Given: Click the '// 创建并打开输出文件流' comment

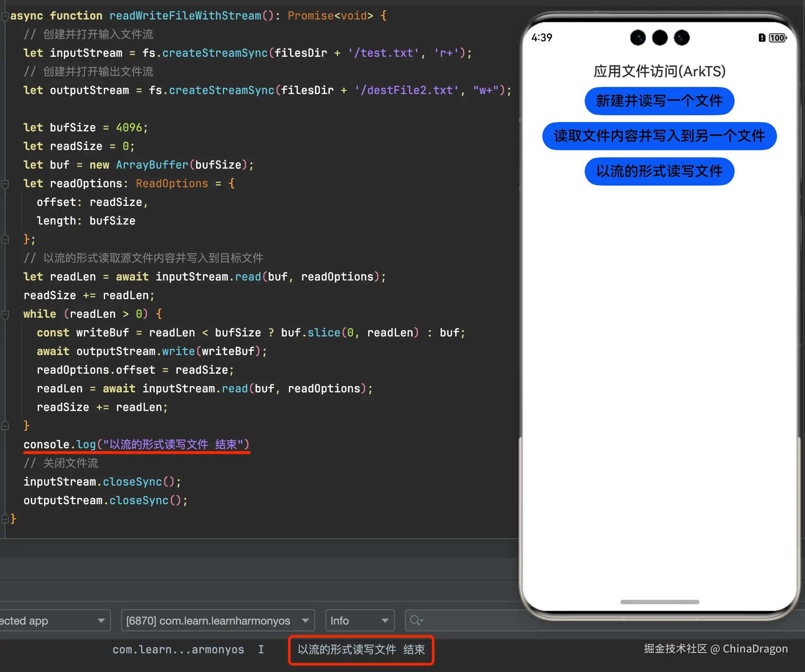Looking at the screenshot, I should click(88, 72).
